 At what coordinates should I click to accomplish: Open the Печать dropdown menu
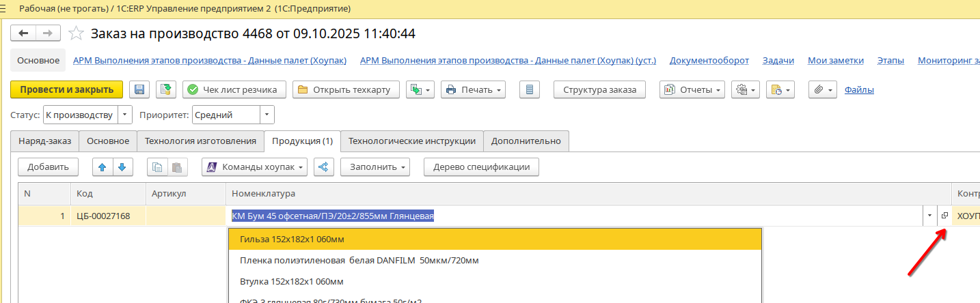click(x=473, y=90)
